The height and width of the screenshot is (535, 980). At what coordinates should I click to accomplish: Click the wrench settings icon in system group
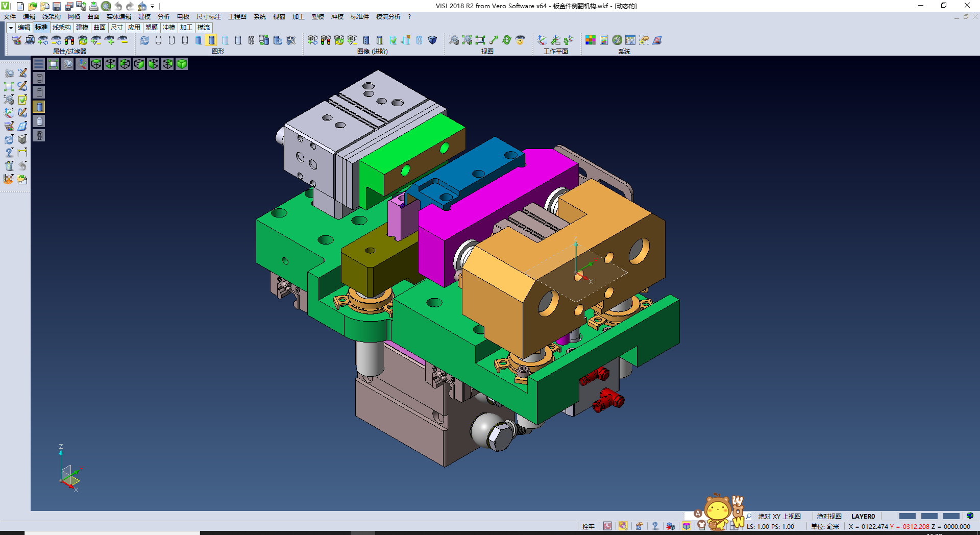(617, 40)
